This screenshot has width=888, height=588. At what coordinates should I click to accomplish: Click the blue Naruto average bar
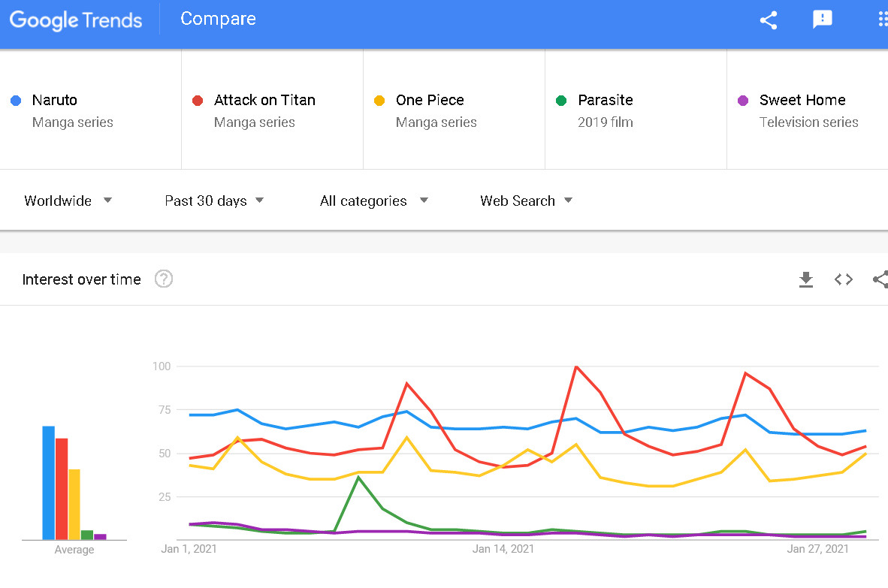(x=48, y=483)
